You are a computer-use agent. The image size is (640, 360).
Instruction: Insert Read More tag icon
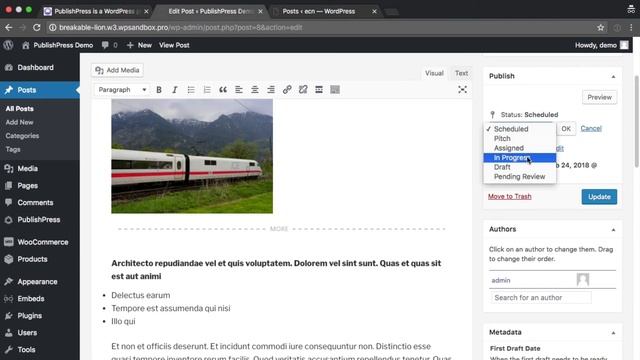(319, 90)
